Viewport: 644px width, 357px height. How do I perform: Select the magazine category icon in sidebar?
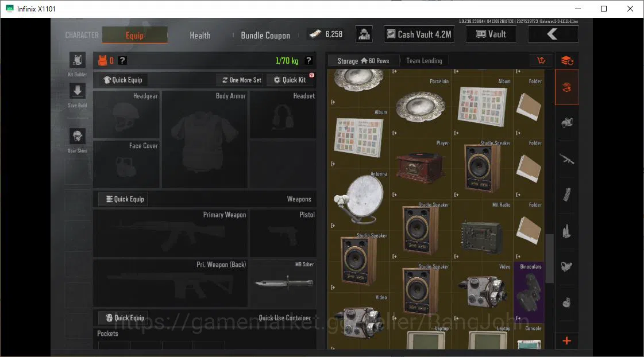[567, 195]
